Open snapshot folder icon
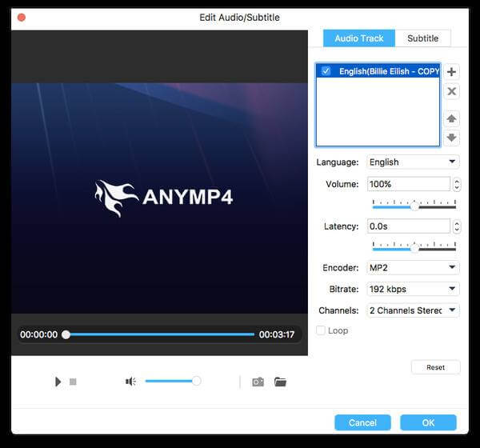Screen dimensions: 480x448 pos(280,382)
